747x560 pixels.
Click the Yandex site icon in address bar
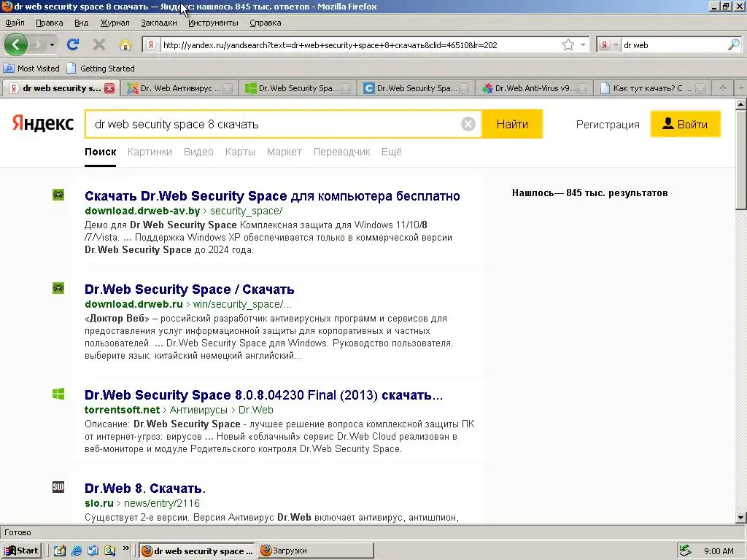click(151, 44)
